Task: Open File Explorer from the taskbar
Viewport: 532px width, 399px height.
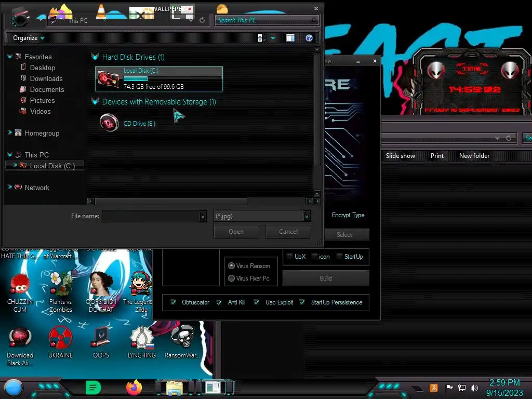Action: tap(175, 388)
